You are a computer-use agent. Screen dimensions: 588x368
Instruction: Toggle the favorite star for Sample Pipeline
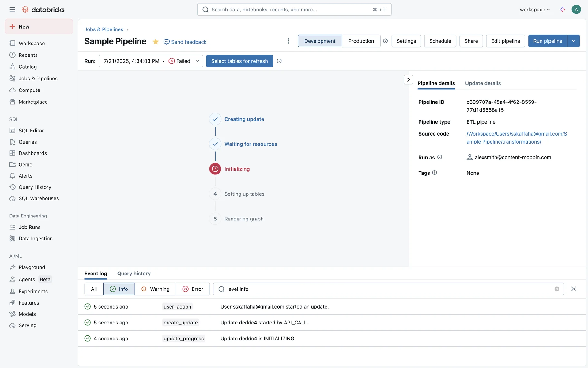click(156, 42)
